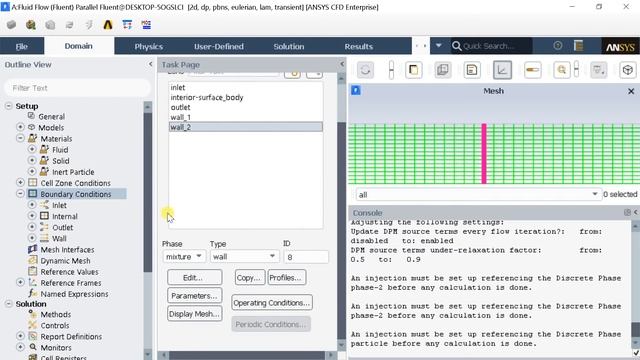
Task: Click the save picture icon in graphics toolbar
Action: pos(472,70)
